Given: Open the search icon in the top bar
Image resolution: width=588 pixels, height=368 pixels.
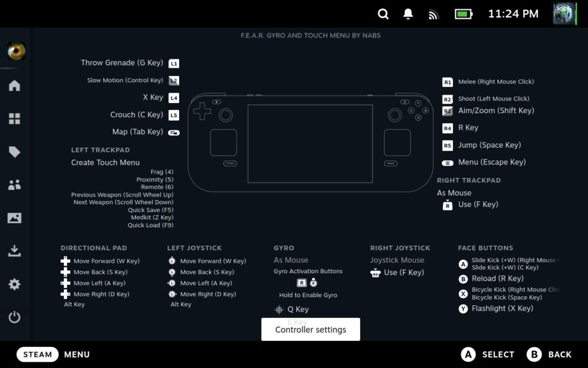Looking at the screenshot, I should click(383, 14).
